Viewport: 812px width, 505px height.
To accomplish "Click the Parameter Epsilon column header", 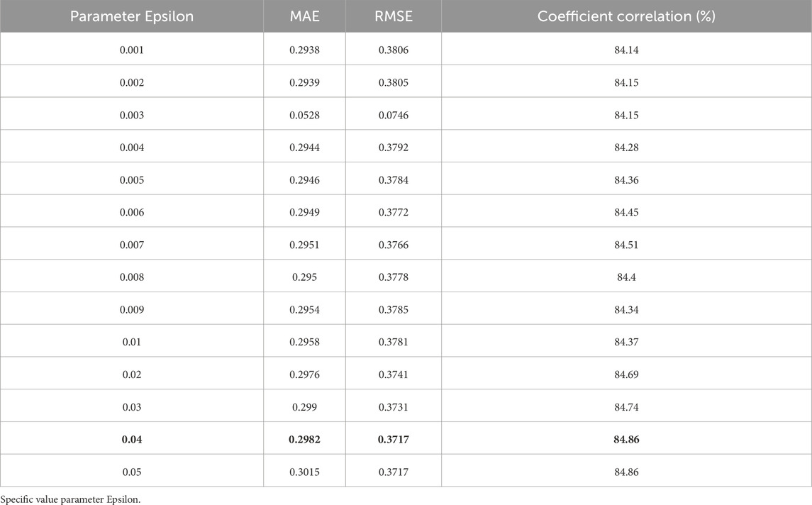I will [131, 16].
